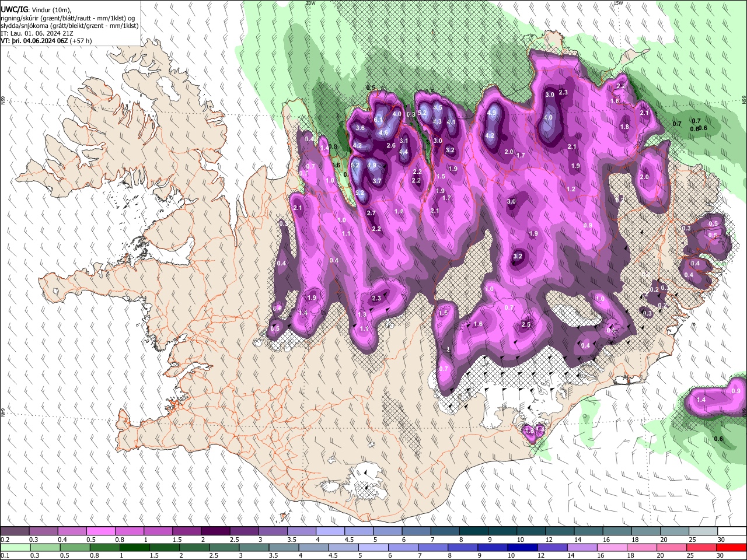Image resolution: width=747 pixels, height=560 pixels.
Task: Click the '20W' longitude label
Action: pos(310,3)
